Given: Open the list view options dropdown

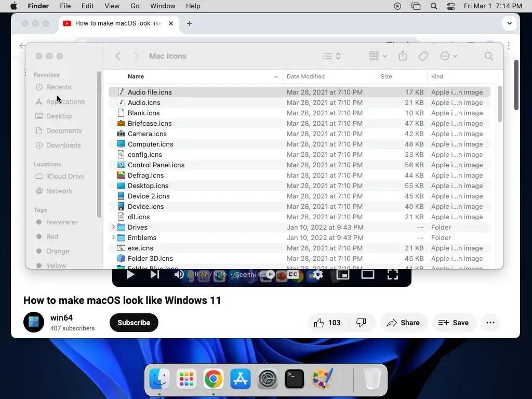Looking at the screenshot, I should pyautogui.click(x=331, y=56).
